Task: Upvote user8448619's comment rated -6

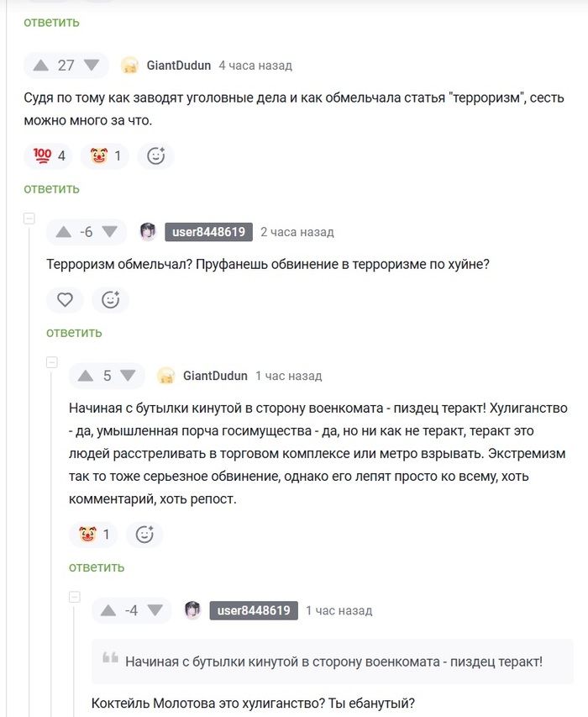Action: click(x=64, y=232)
